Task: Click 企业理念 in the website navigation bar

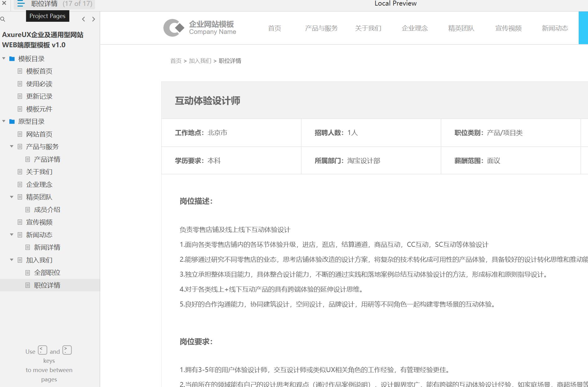Action: tap(415, 28)
